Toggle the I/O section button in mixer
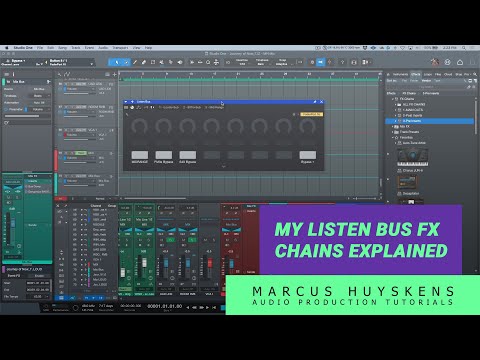This screenshot has width=480, height=360. click(x=60, y=211)
